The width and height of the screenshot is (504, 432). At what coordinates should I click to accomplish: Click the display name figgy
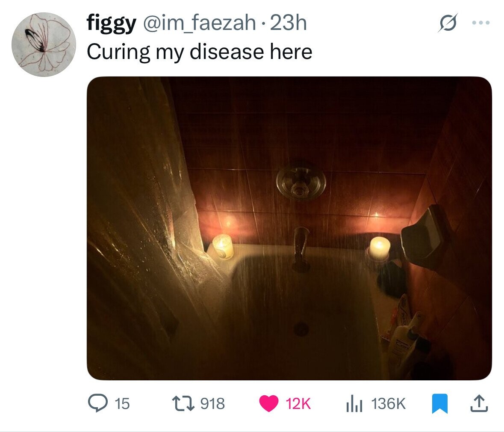click(x=111, y=24)
